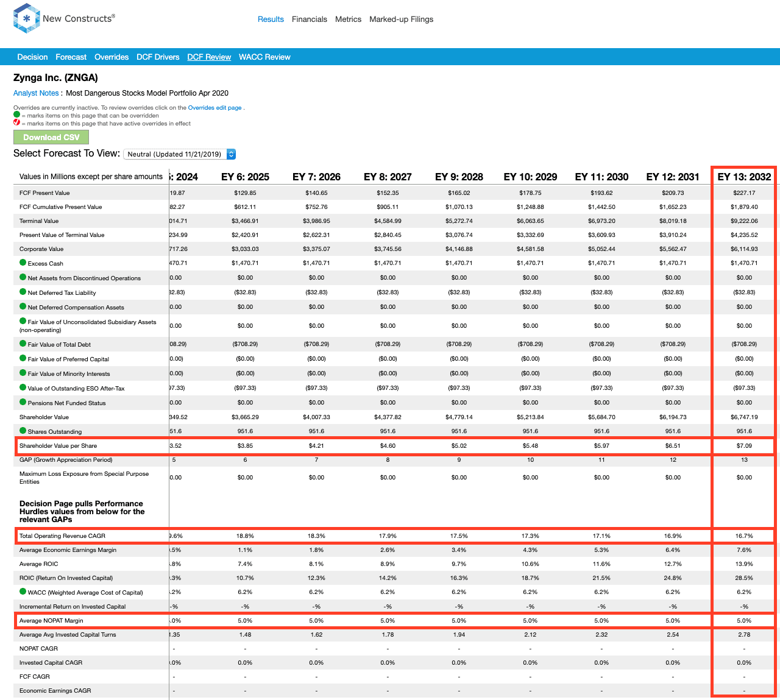Click the Invested Capital CAGR row label

coord(51,663)
